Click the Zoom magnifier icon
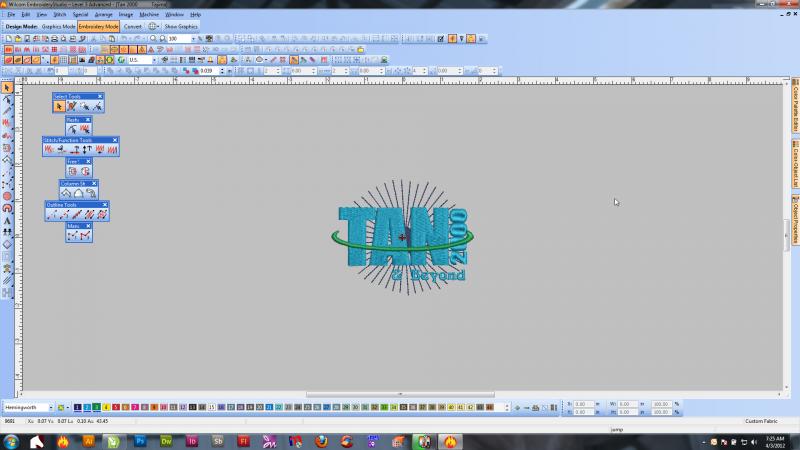800x450 pixels. (153, 39)
